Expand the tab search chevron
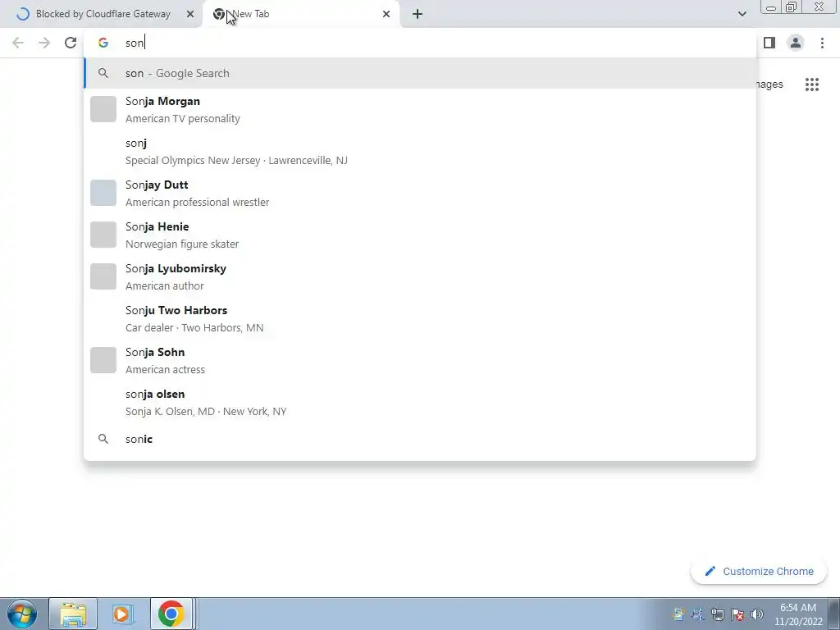Screen dimensions: 840x630 coord(742,14)
